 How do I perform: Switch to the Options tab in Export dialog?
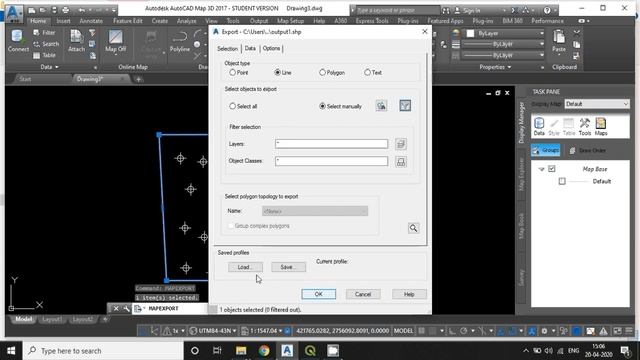point(271,48)
